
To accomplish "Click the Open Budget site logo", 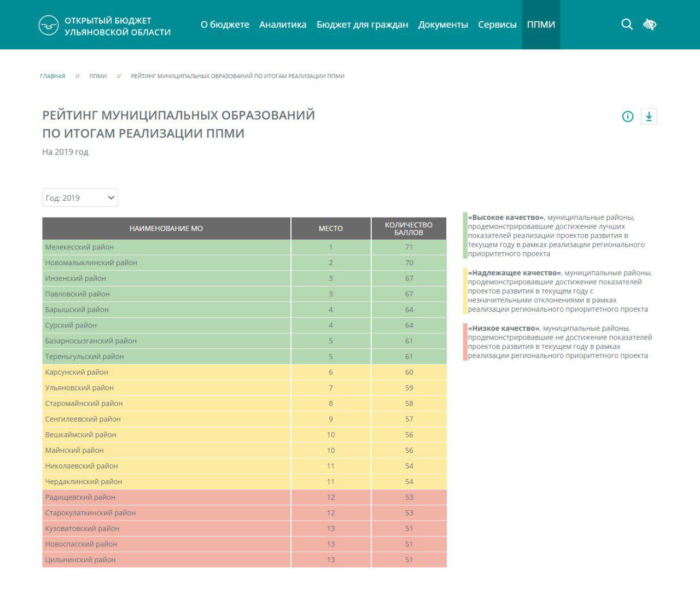I will tap(104, 25).
